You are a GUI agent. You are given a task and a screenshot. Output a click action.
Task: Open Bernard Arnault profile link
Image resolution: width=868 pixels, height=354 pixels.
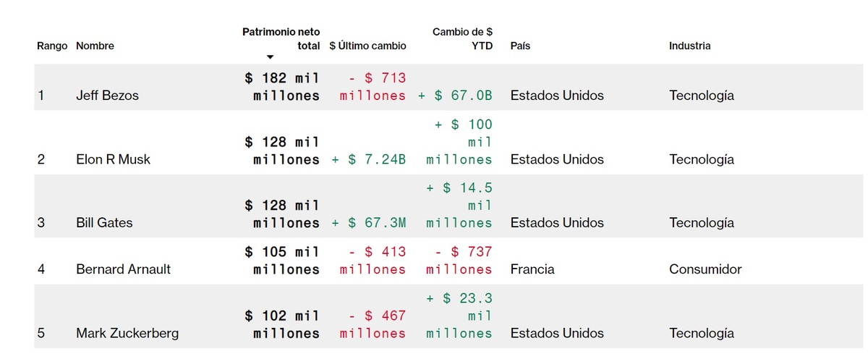coord(123,269)
